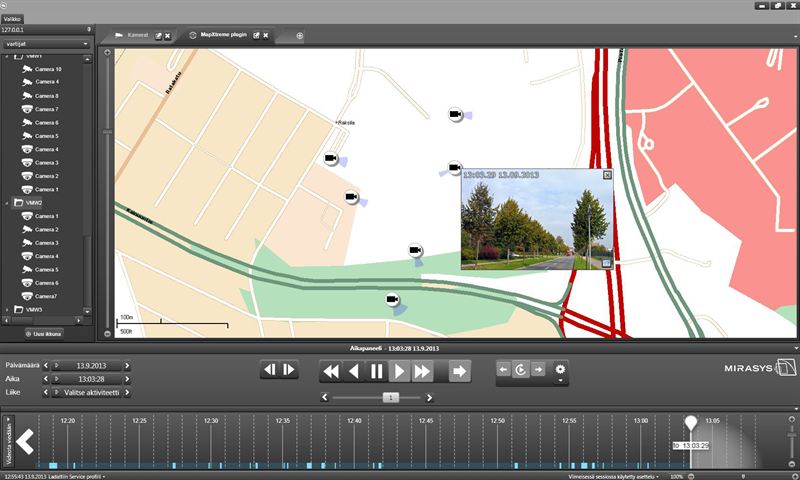
Task: Switch to the Kamerat tab
Action: (138, 36)
